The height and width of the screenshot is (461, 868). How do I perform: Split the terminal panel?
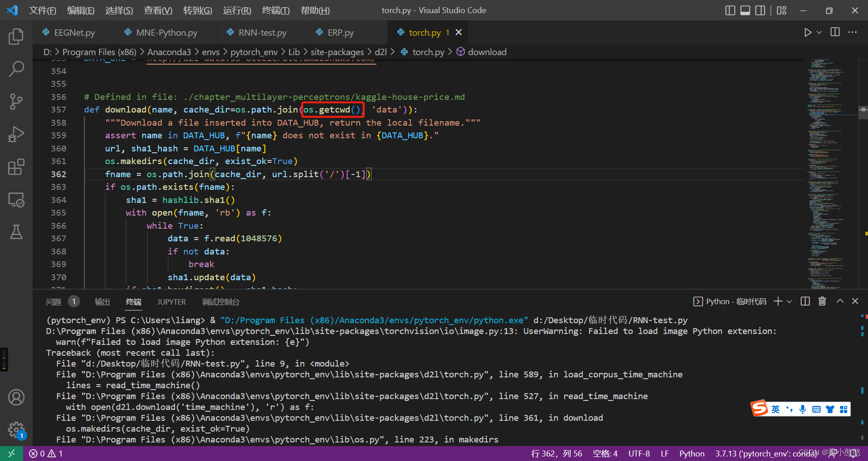click(x=805, y=301)
